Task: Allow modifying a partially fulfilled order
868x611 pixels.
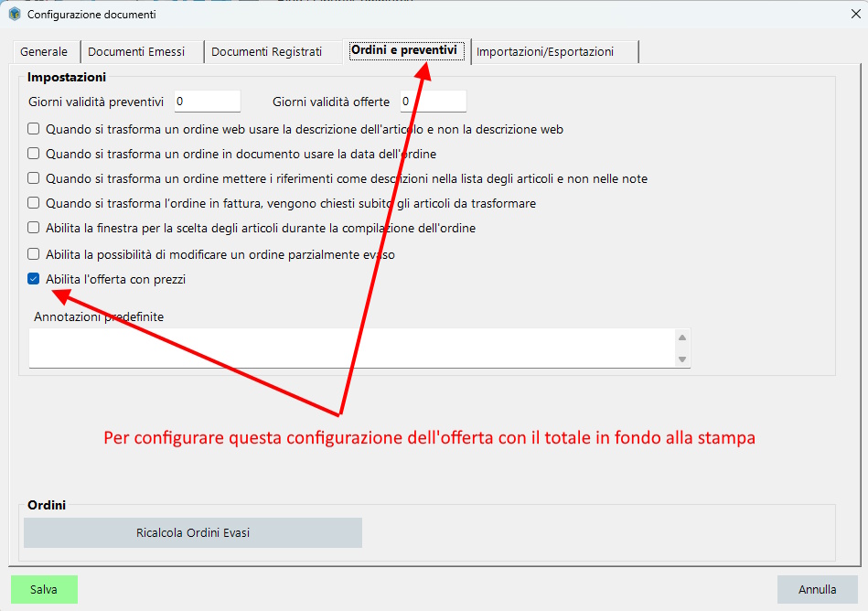Action: click(34, 254)
